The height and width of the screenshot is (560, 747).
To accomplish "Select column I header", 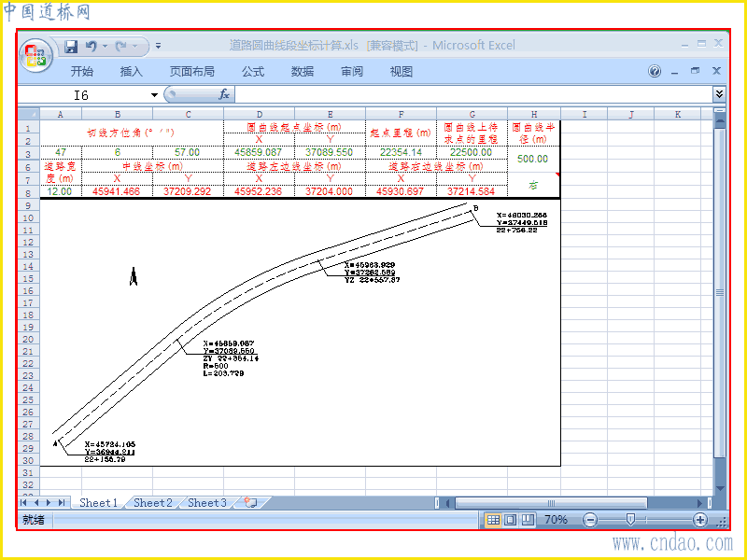I will tap(585, 114).
